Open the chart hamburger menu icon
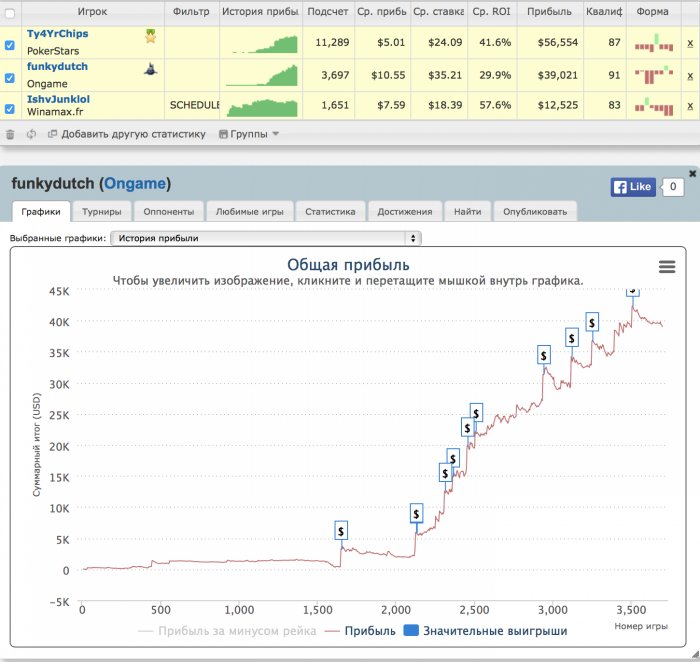Viewport: 700px width, 662px height. pyautogui.click(x=667, y=267)
